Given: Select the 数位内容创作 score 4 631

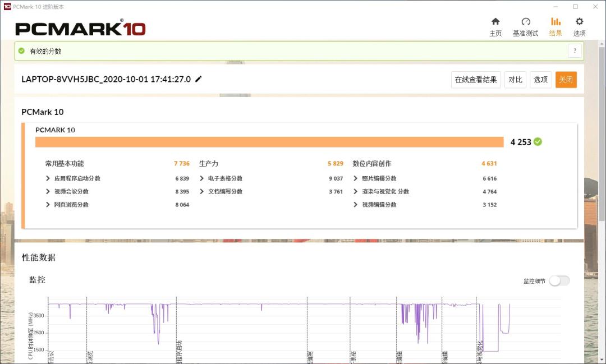Looking at the screenshot, I should click(x=489, y=163).
